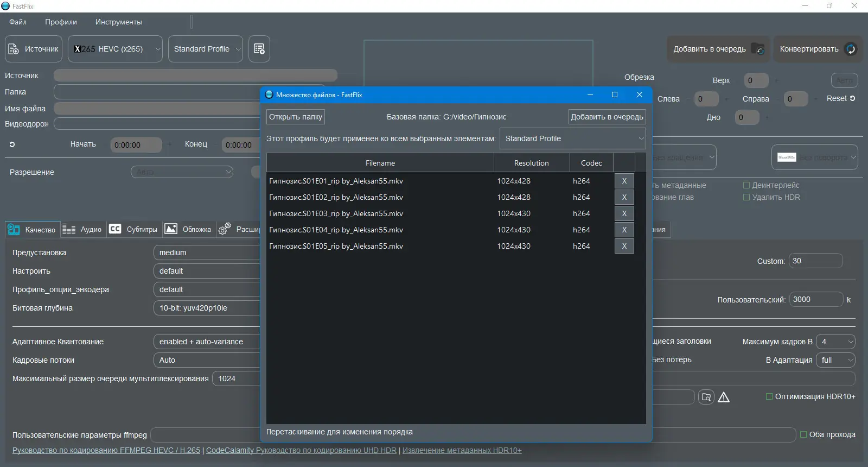Select file Гипнозис.S01E05_rip by_Aleksan55.mkv
868x467 pixels.
(x=336, y=246)
